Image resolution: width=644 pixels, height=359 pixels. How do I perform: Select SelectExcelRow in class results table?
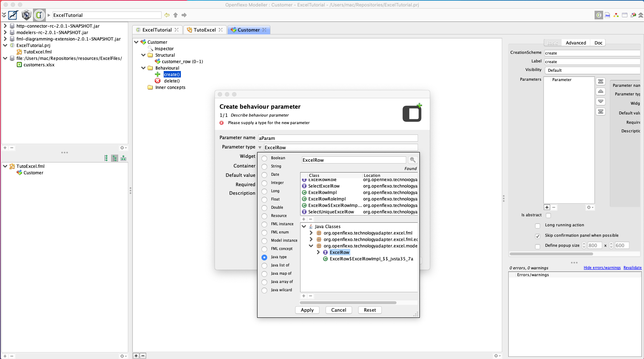point(360,186)
